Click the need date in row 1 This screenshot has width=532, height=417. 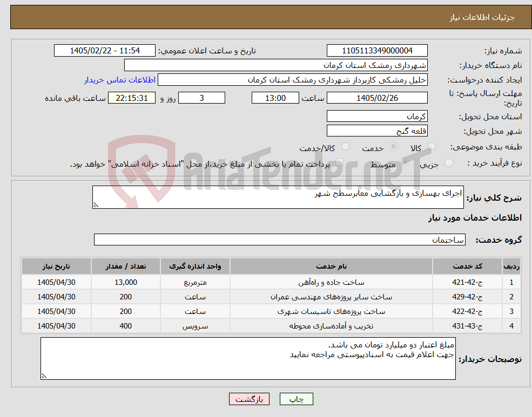pyautogui.click(x=56, y=282)
